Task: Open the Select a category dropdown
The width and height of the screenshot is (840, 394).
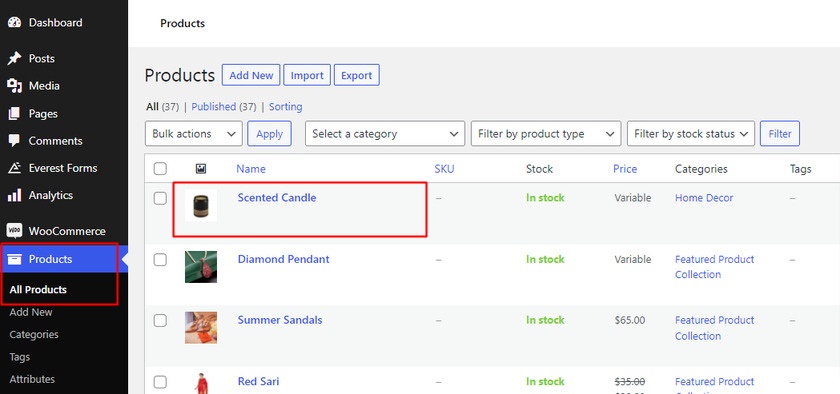Action: pyautogui.click(x=385, y=133)
